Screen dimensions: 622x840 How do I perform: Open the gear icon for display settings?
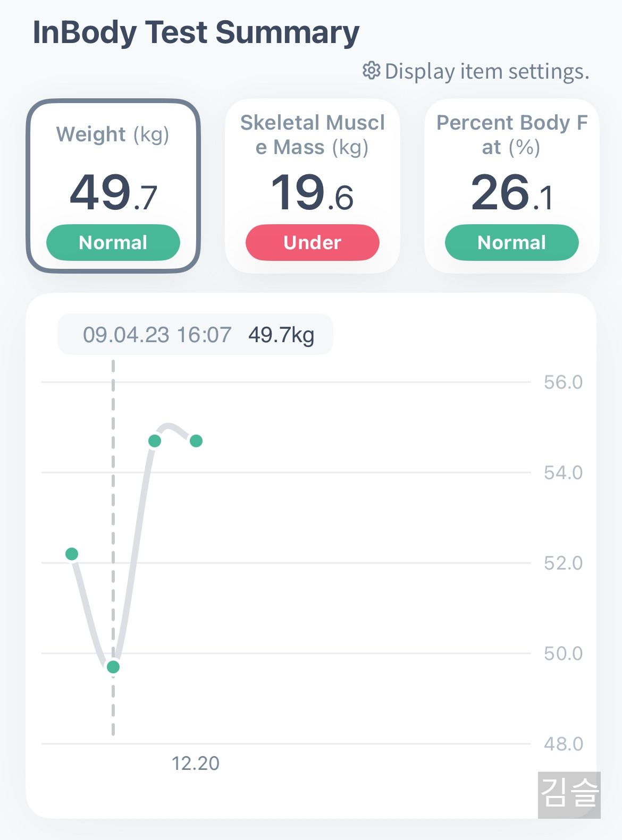click(x=371, y=71)
